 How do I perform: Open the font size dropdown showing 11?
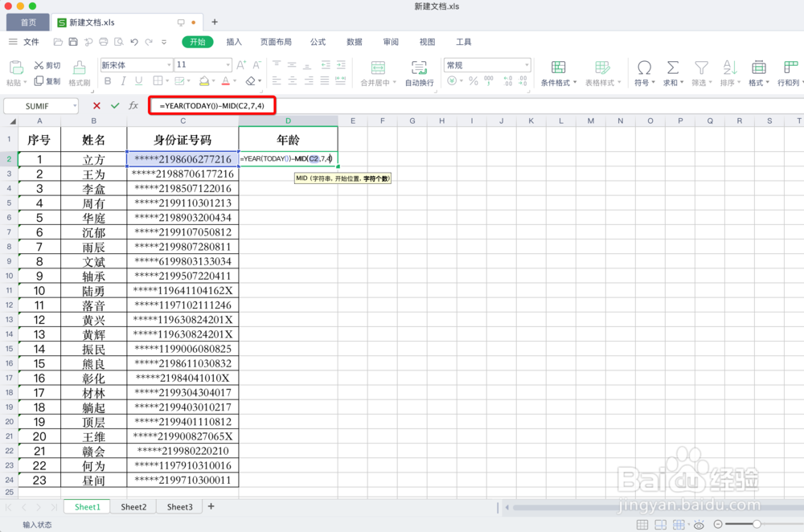pos(228,65)
